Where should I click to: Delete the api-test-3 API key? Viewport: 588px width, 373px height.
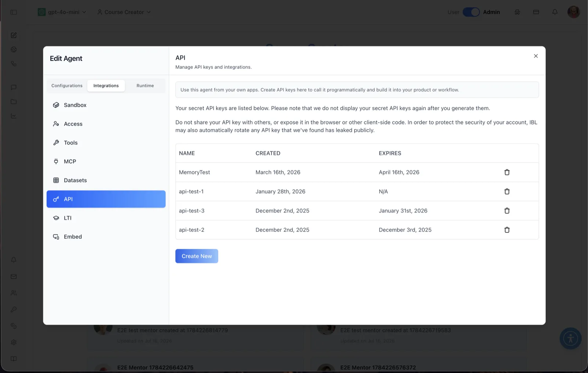click(x=507, y=211)
